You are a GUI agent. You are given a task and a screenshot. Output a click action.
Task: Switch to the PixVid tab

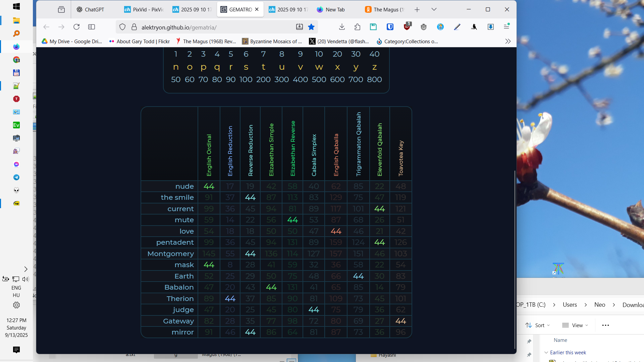pos(144,9)
